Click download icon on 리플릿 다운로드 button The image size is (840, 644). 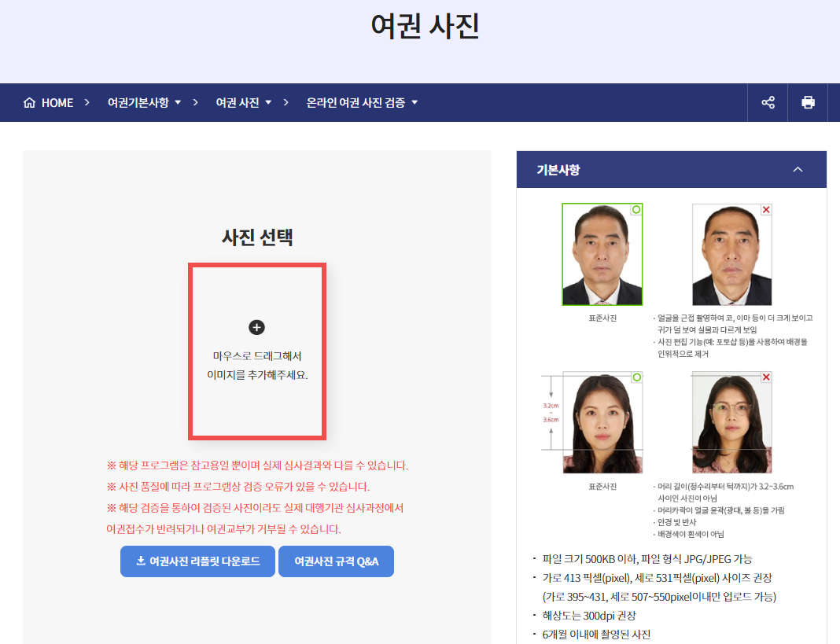pos(141,561)
